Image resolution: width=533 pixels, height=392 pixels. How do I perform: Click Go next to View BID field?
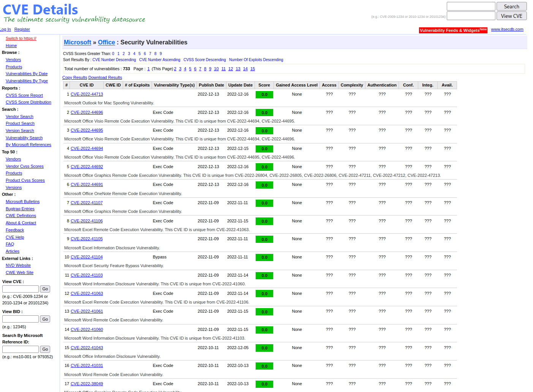[x=45, y=319]
